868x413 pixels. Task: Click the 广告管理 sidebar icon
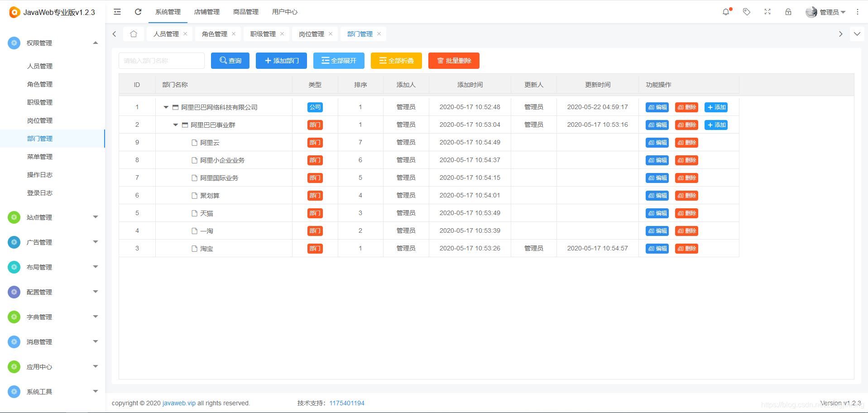click(x=14, y=242)
